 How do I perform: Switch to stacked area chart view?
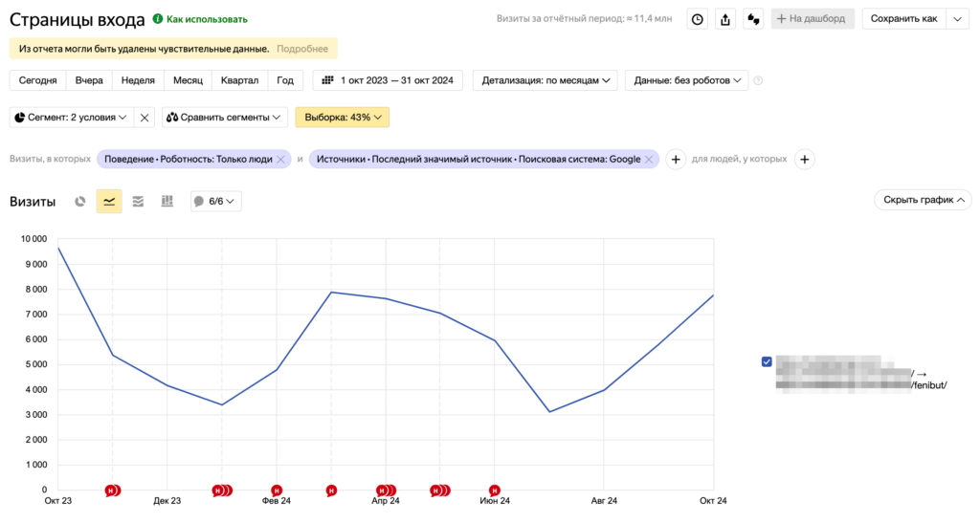pyautogui.click(x=138, y=202)
